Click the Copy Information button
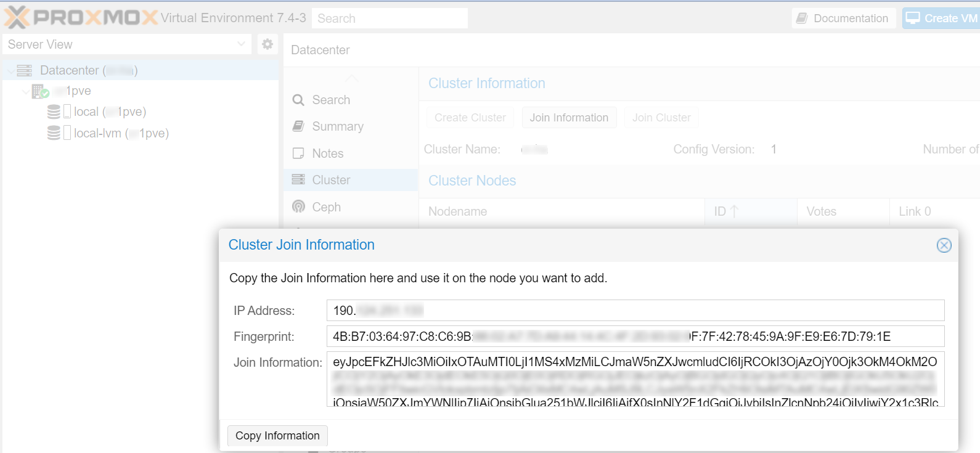This screenshot has width=980, height=453. point(277,436)
